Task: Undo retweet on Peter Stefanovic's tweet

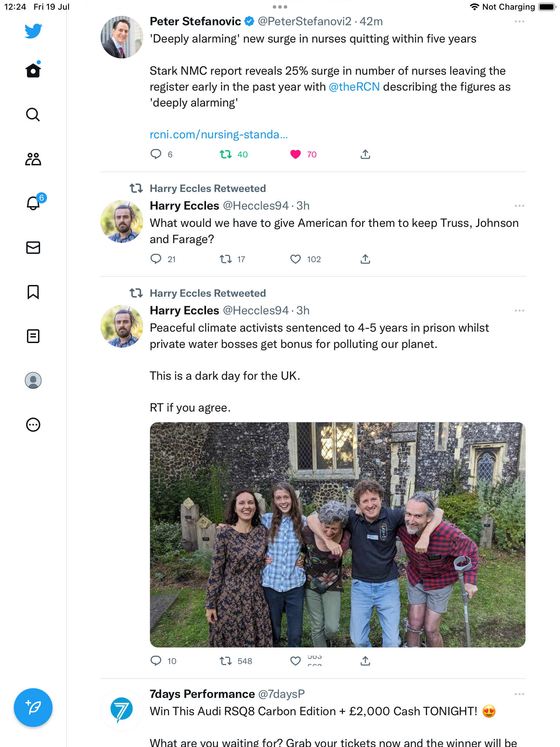Action: [226, 154]
